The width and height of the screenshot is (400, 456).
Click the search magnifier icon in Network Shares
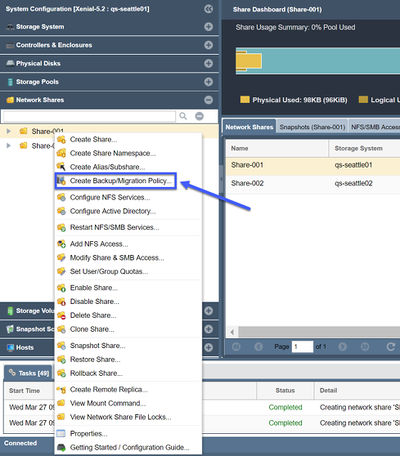[183, 116]
